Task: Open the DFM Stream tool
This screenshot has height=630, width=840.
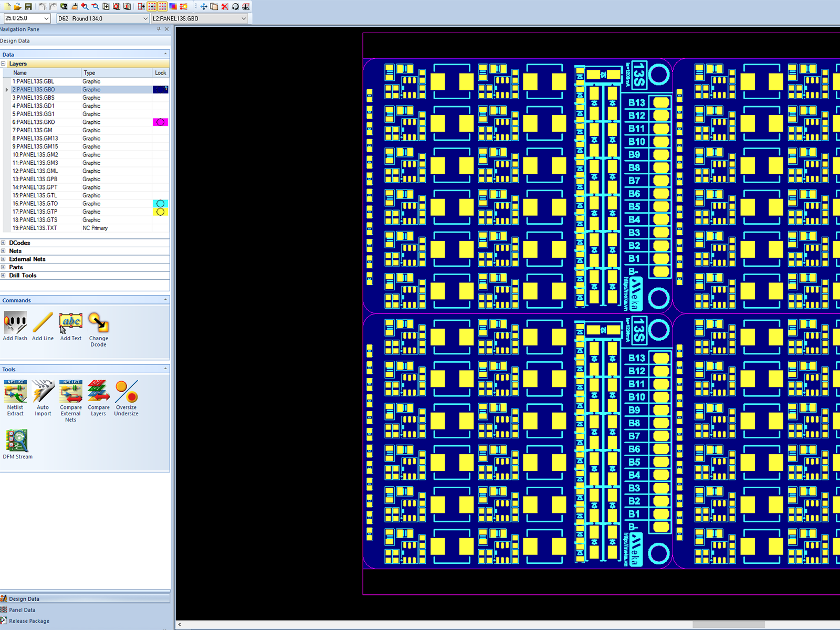Action: (x=17, y=445)
